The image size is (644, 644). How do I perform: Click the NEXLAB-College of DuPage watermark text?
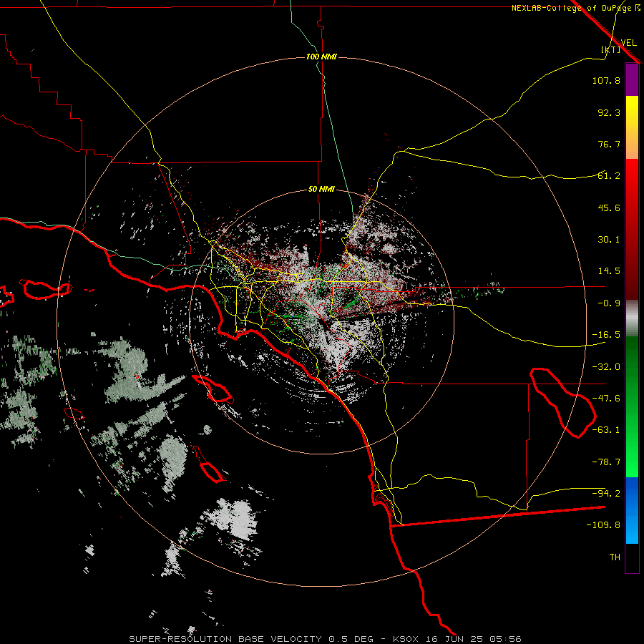coord(575,8)
